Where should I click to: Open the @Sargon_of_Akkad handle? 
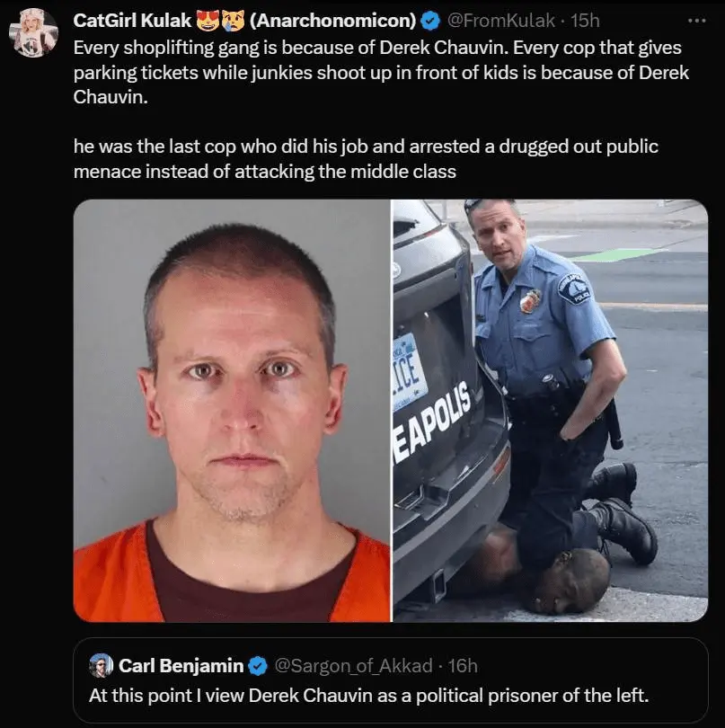tap(353, 666)
